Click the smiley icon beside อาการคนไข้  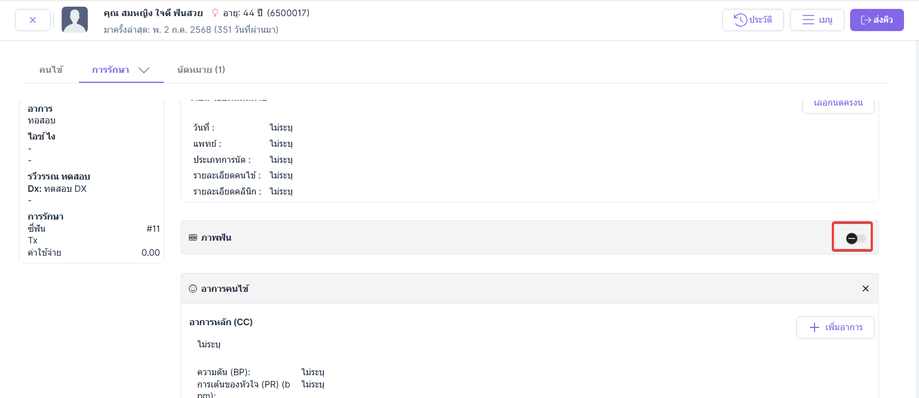192,288
